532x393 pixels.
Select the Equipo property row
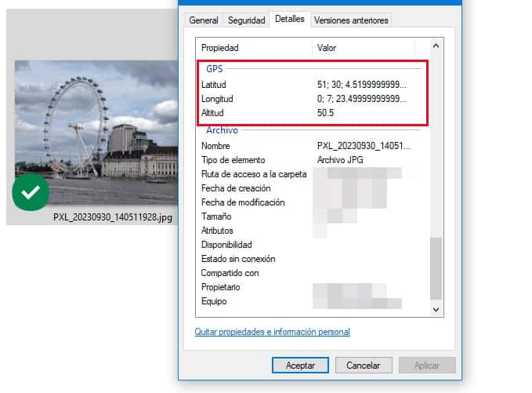pyautogui.click(x=312, y=301)
